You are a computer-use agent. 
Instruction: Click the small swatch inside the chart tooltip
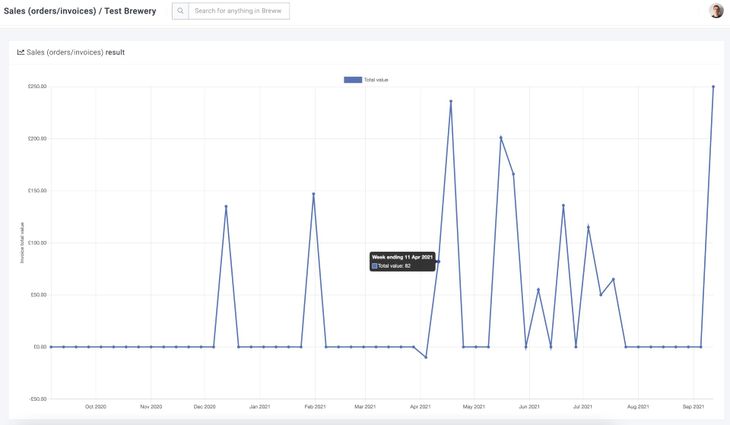[375, 266]
